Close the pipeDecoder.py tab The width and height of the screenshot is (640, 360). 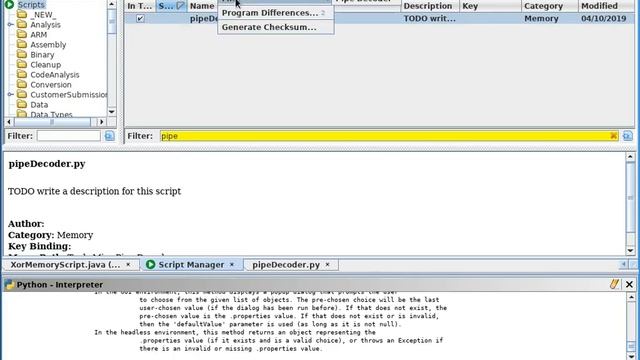pyautogui.click(x=327, y=264)
